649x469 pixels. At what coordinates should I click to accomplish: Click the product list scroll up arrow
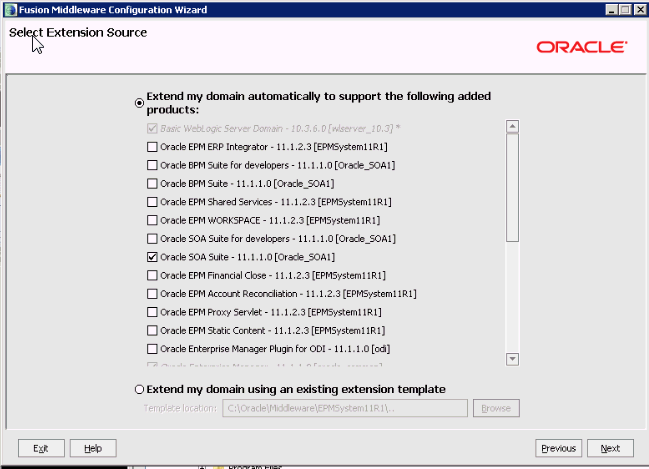[512, 126]
